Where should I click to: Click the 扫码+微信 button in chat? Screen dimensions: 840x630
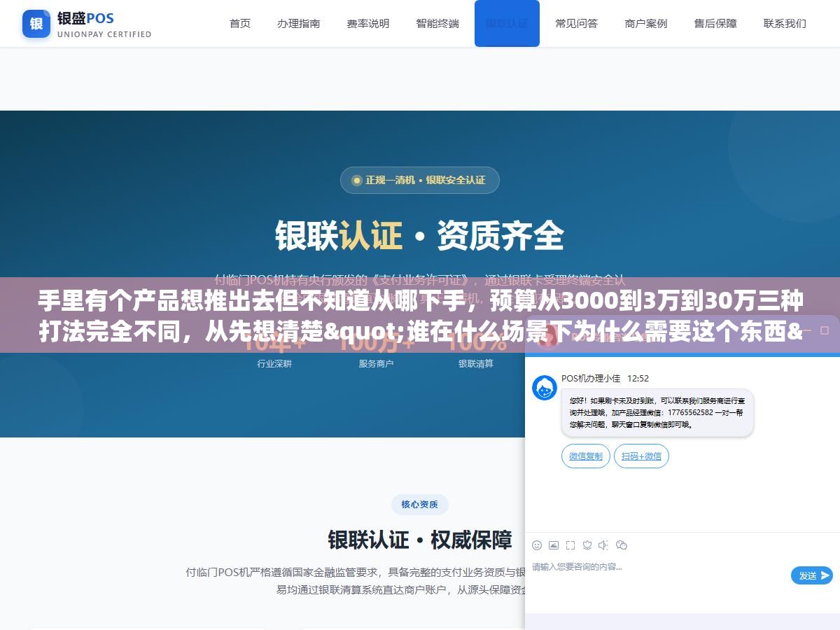[x=642, y=456]
